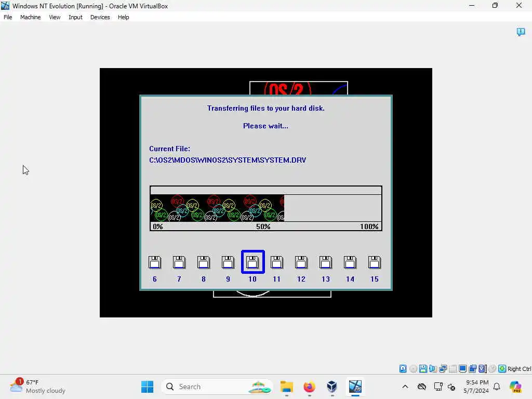Select highlighted floppy diskette icon number 10
The height and width of the screenshot is (399, 532).
(x=253, y=262)
